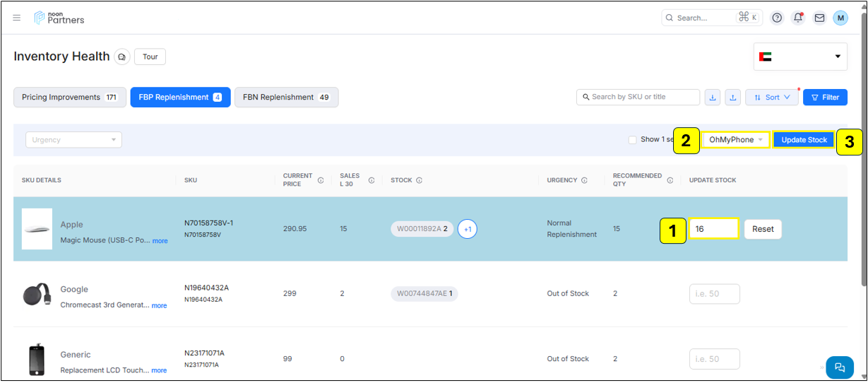Open the chat support widget icon
Viewport: 868px width, 383px height.
(x=839, y=367)
